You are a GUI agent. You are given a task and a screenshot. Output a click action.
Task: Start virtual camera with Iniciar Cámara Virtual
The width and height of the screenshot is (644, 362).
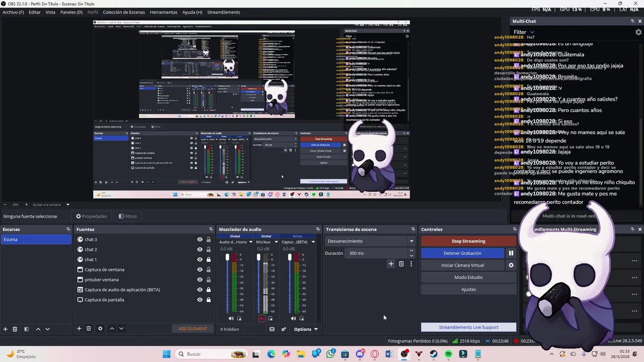462,265
